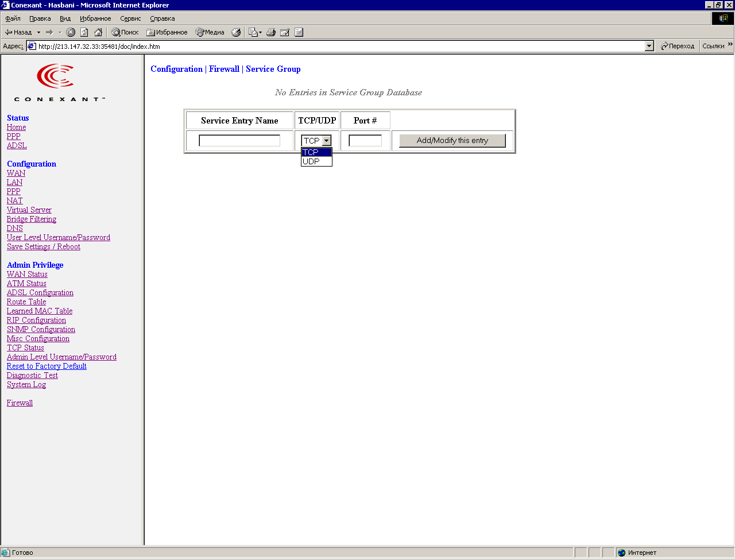Image resolution: width=735 pixels, height=560 pixels.
Task: Click the Port # input field
Action: (x=365, y=140)
